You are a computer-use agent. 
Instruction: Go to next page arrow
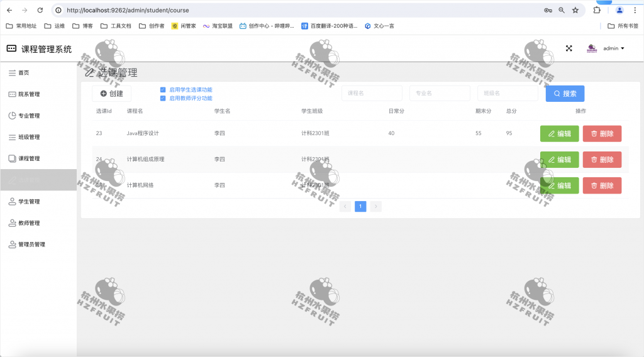pyautogui.click(x=376, y=206)
